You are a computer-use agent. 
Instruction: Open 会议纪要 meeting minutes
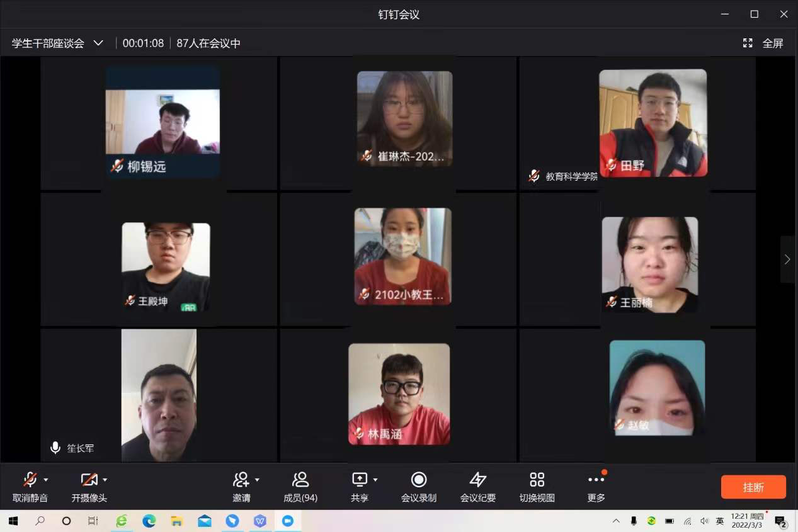[x=478, y=486]
